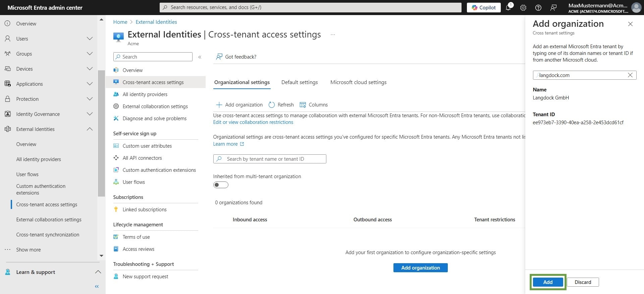
Task: Open the settings gear icon in header
Action: (x=523, y=8)
